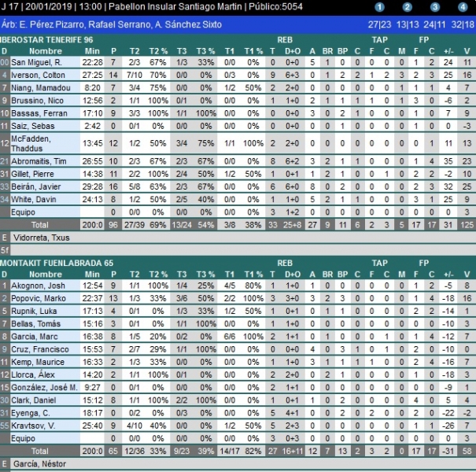Click Garcia Marc's T1 value 6/6
Viewport: 476px width, 472px height.
[230, 337]
